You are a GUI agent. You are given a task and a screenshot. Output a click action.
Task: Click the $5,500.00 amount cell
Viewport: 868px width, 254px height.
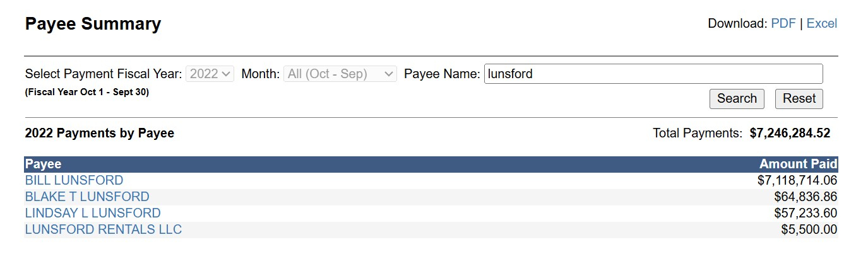[x=809, y=230]
